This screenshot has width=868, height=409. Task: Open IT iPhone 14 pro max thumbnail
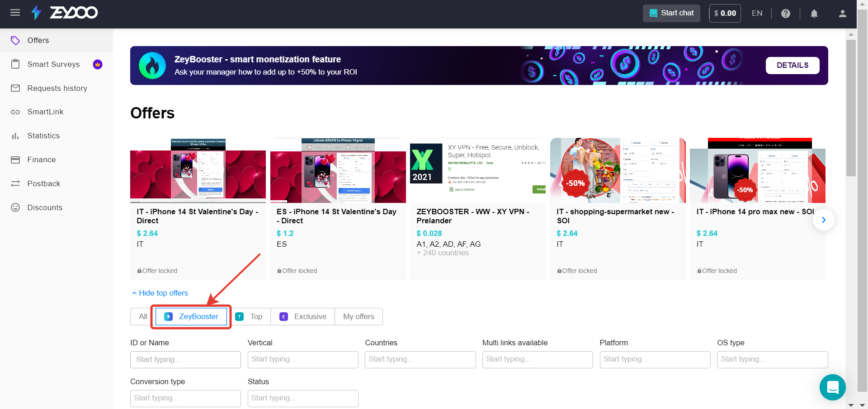(758, 170)
